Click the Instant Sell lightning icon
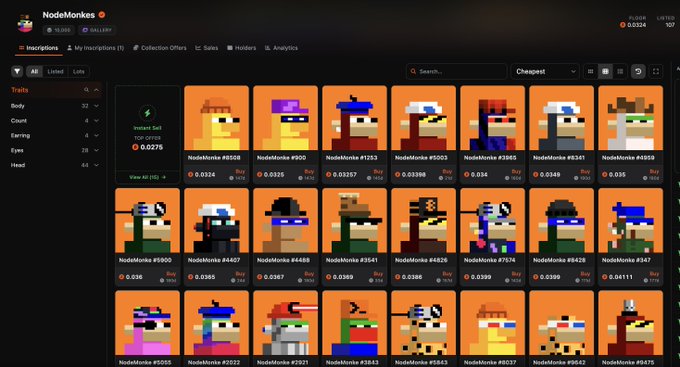This screenshot has width=680, height=367. (x=147, y=113)
